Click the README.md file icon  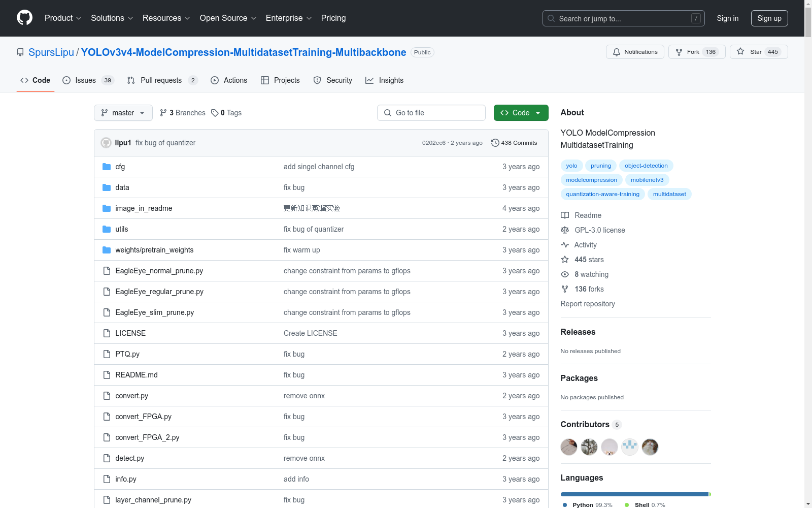(x=107, y=375)
